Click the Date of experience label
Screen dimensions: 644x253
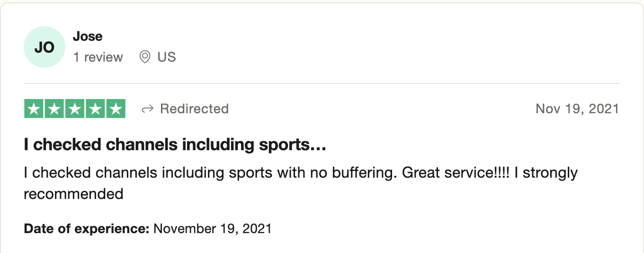point(87,229)
